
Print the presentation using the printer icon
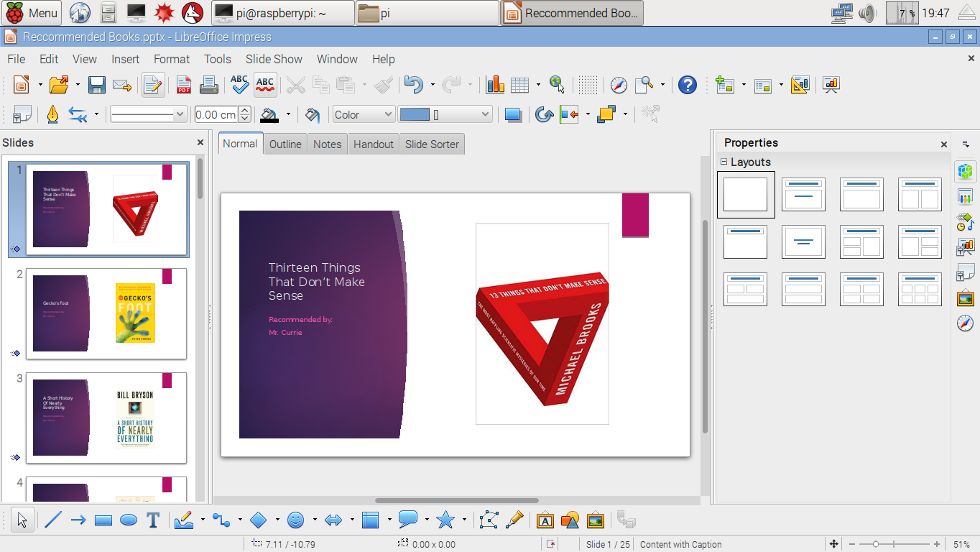[x=208, y=85]
